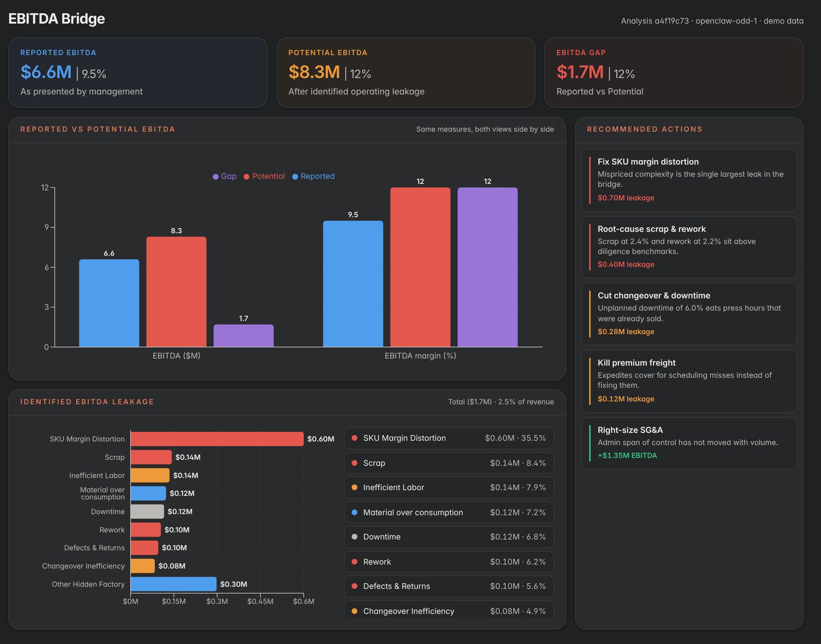Select the Right-size SG&A action card

point(689,443)
